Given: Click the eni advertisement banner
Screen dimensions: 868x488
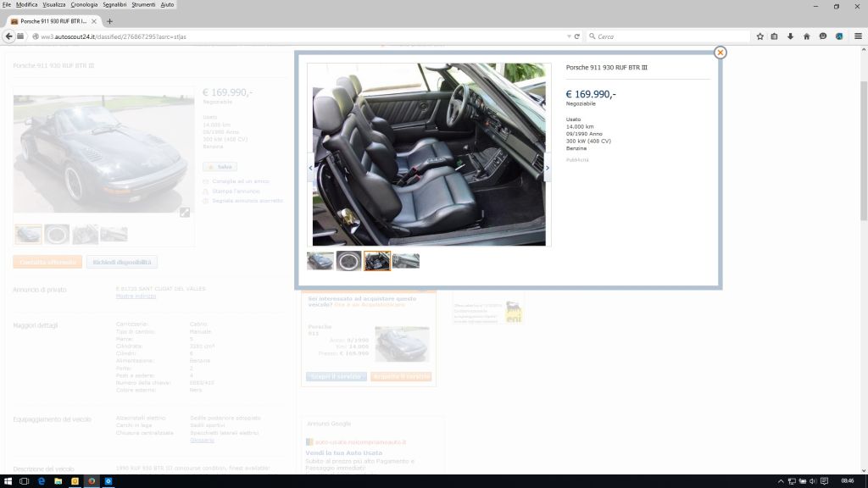Looking at the screenshot, I should [x=488, y=311].
